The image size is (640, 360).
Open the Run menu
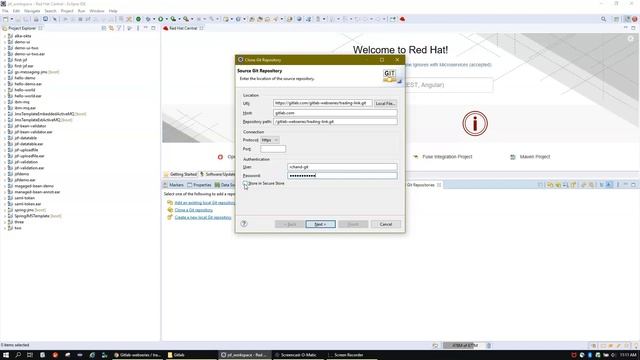(x=81, y=11)
